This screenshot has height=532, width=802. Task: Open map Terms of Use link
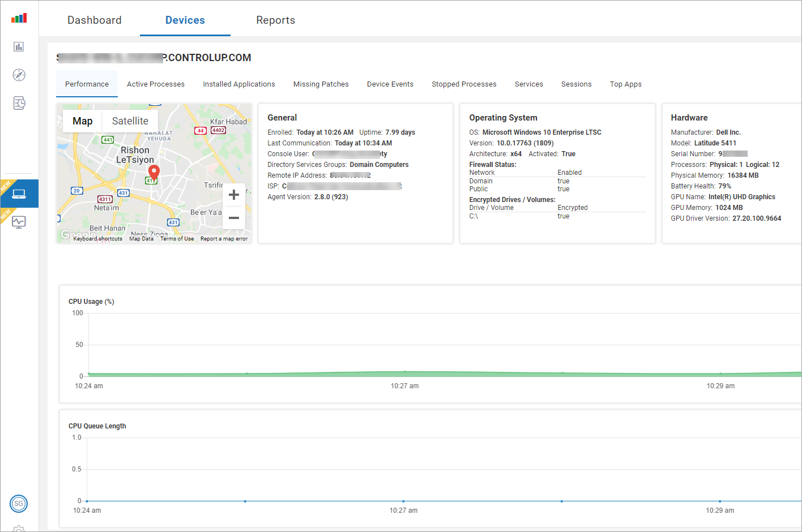[x=177, y=239]
